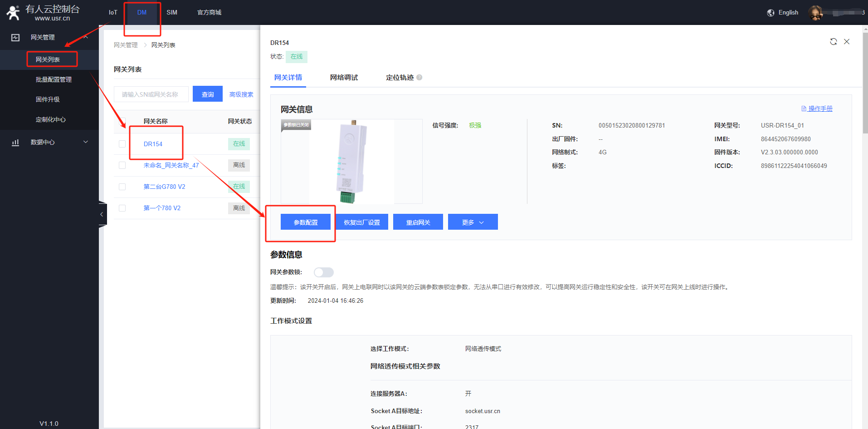Open the SIM top menu
The image size is (868, 429).
(x=172, y=13)
